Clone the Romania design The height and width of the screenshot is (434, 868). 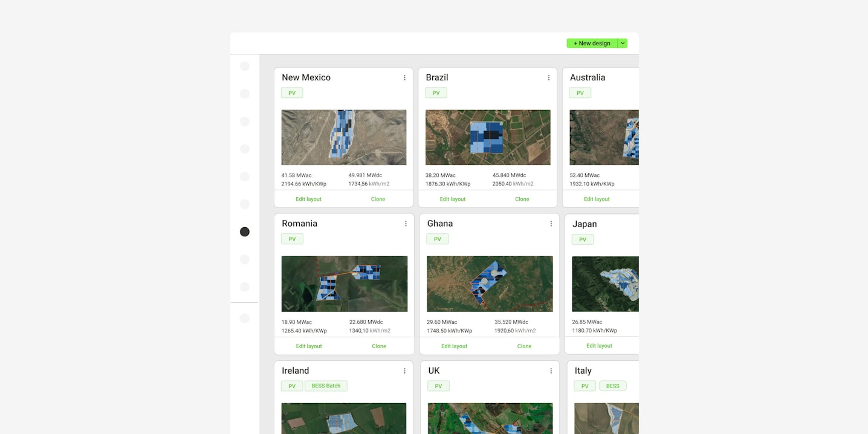tap(379, 346)
